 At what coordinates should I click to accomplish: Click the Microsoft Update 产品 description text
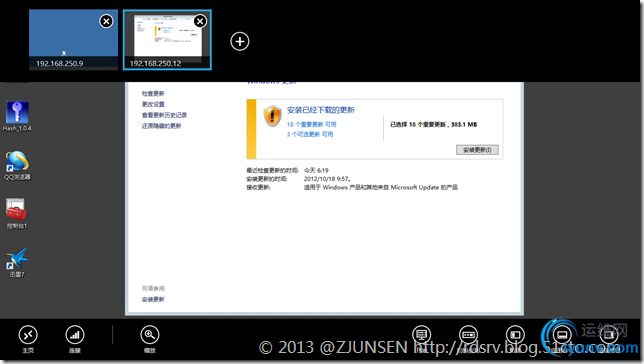381,187
